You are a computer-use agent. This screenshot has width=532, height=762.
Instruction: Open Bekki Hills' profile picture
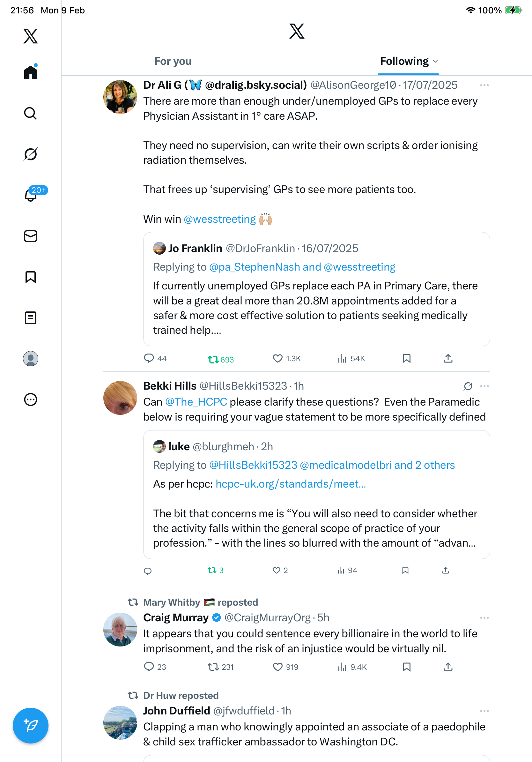tap(120, 398)
